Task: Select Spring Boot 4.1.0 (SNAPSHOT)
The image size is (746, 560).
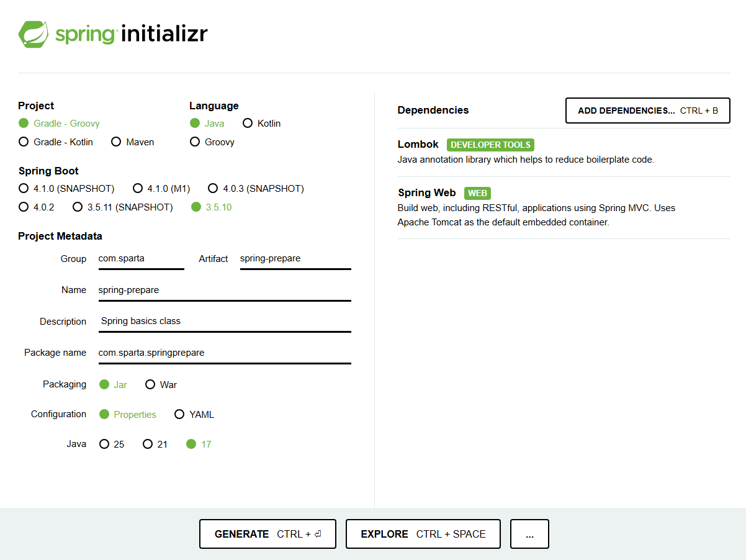Action: click(66, 188)
